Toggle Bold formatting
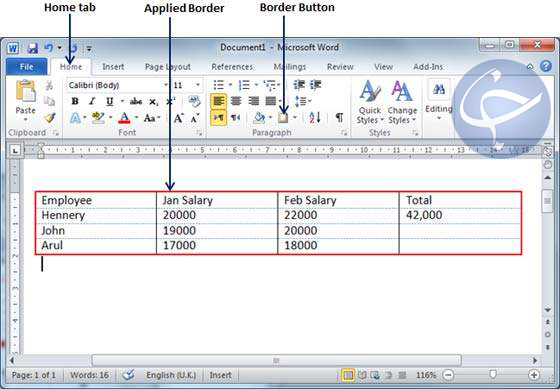 [x=75, y=101]
